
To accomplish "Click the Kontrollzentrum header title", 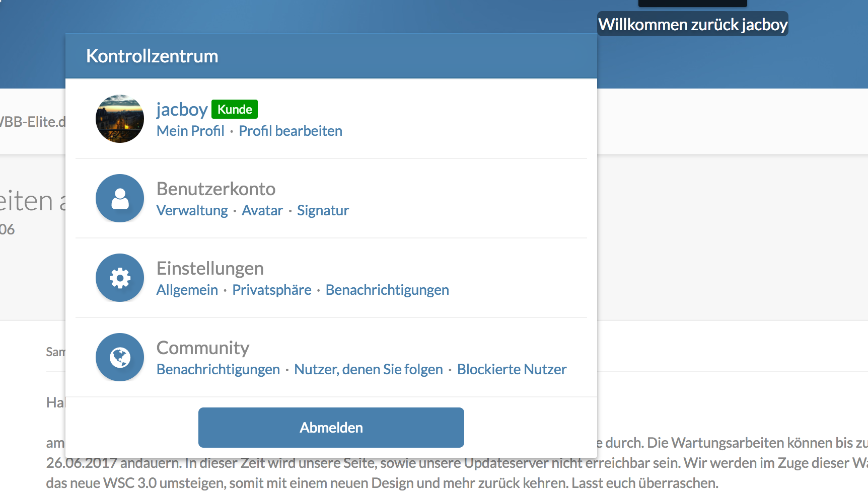I will (152, 56).
